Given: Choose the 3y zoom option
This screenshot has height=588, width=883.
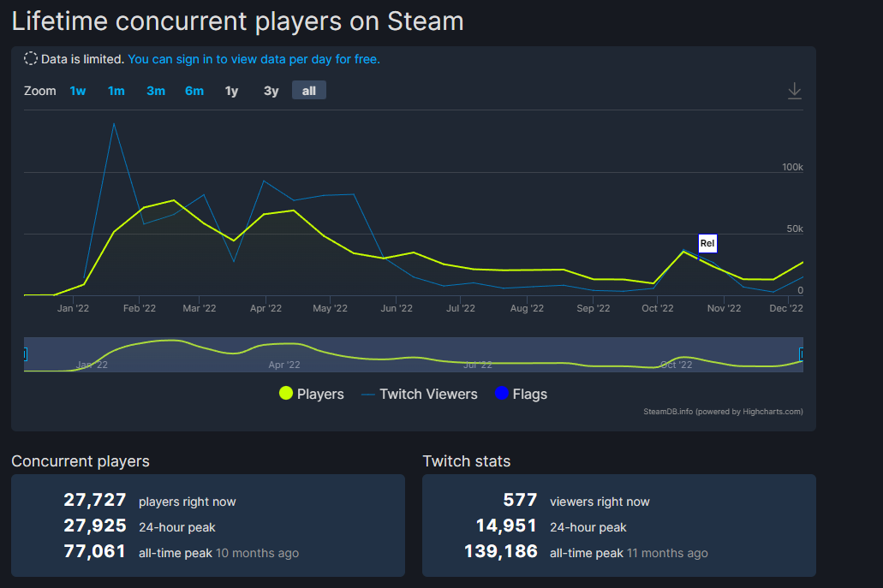Looking at the screenshot, I should 271,91.
